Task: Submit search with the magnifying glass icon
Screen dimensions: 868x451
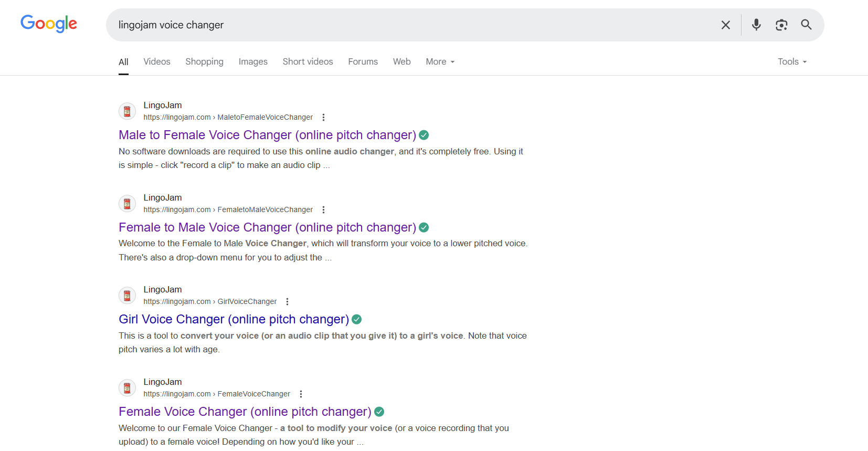Action: click(807, 25)
